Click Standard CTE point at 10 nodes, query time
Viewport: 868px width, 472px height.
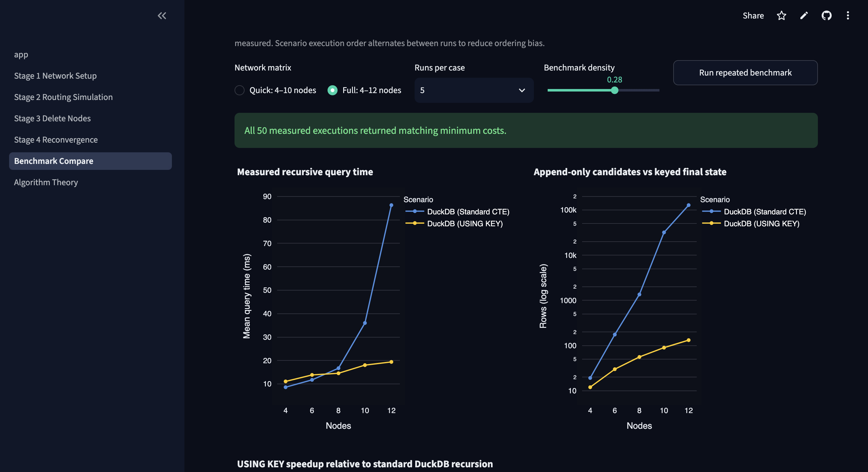click(365, 323)
